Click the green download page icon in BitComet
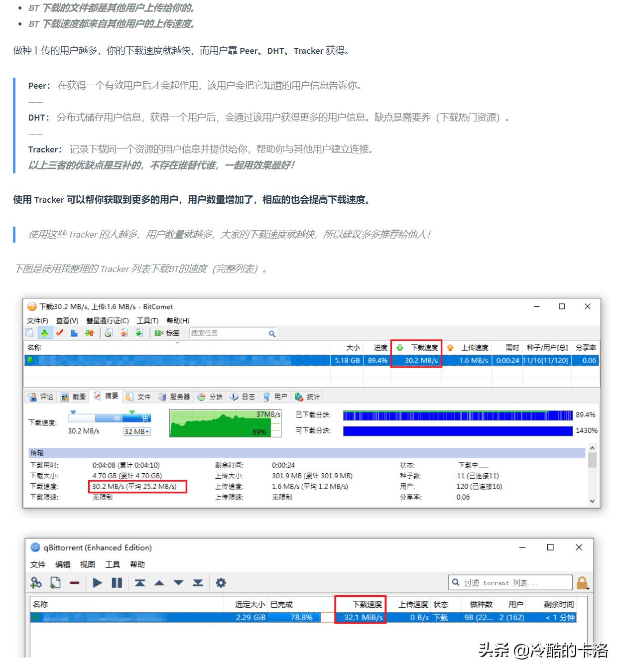Viewport: 622px width, 672px height. point(139,333)
